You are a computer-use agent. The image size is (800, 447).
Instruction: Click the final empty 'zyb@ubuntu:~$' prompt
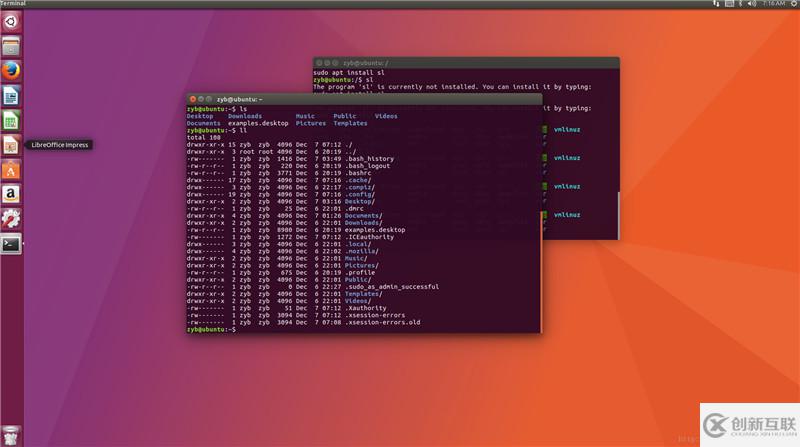[x=211, y=330]
